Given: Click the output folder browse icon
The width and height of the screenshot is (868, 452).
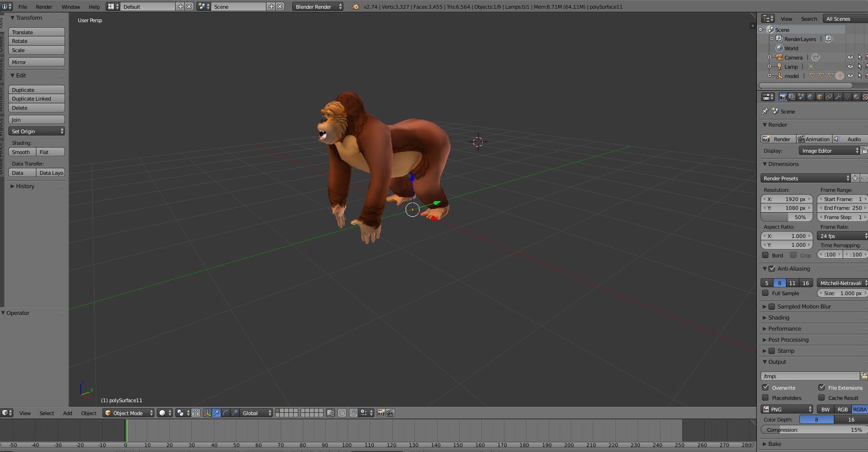Looking at the screenshot, I should tap(864, 376).
